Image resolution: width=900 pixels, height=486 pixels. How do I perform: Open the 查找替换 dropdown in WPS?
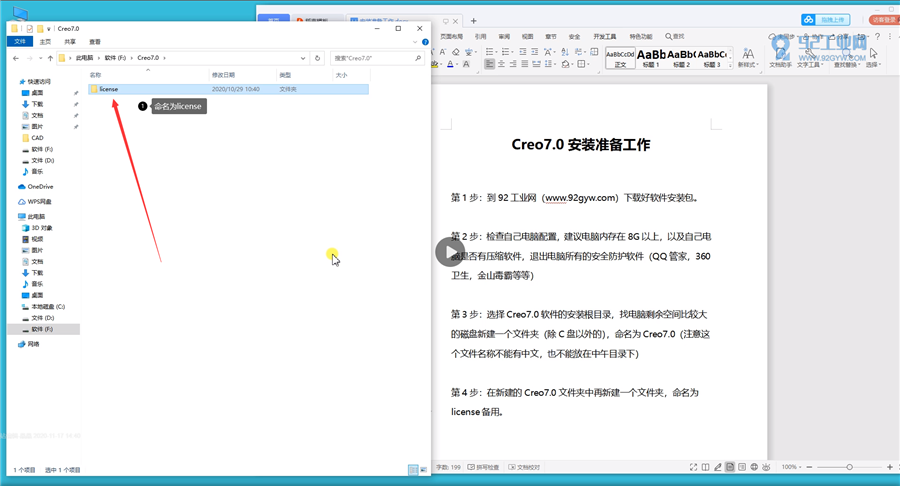point(847,65)
